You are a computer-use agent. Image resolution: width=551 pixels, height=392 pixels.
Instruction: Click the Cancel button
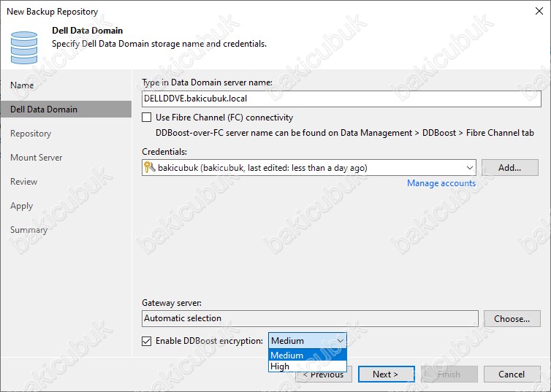coord(512,374)
